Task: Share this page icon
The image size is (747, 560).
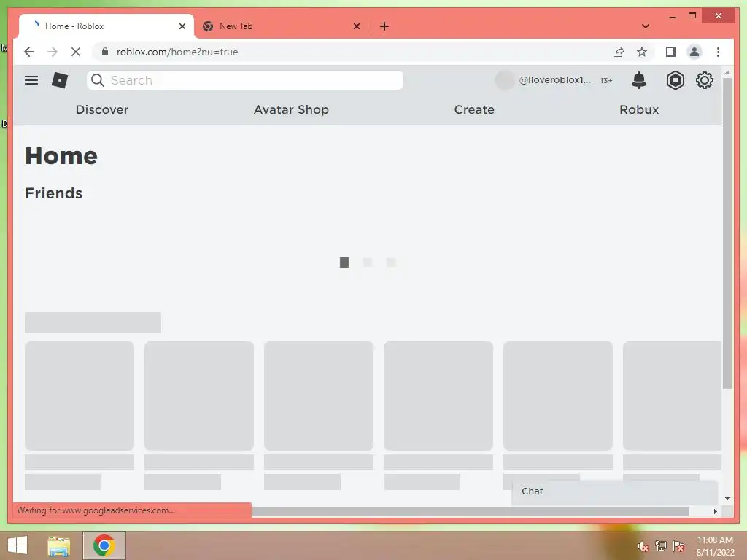Action: 619,52
